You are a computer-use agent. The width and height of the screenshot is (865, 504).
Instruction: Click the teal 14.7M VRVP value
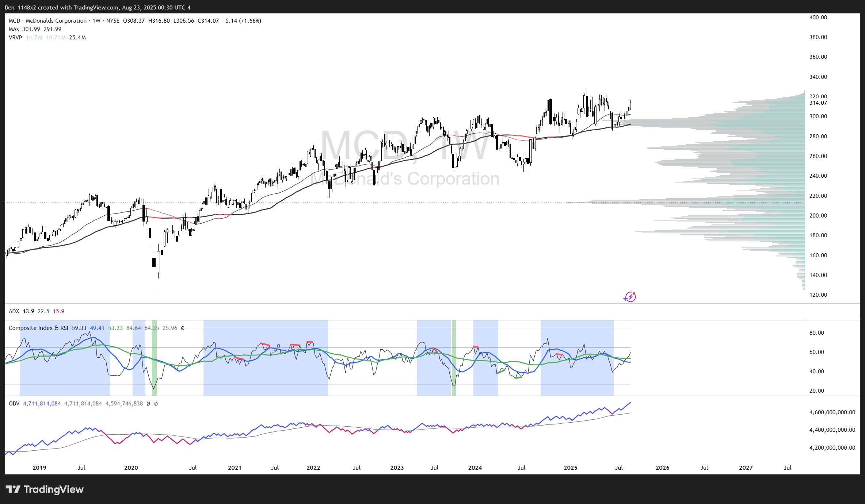pos(34,38)
